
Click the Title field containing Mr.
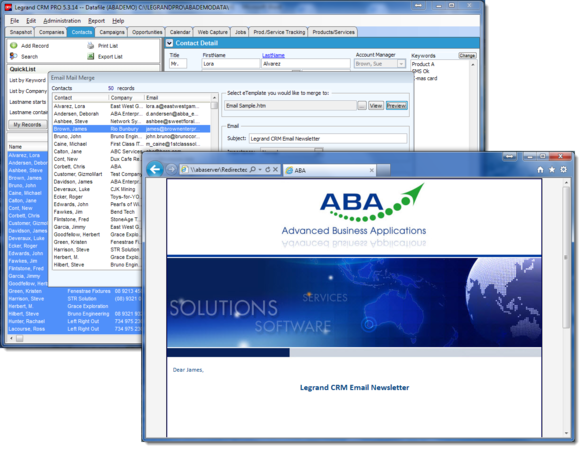[x=178, y=64]
